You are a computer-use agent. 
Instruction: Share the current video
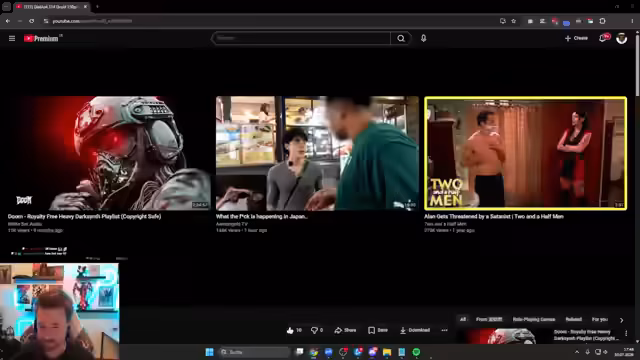pos(345,330)
